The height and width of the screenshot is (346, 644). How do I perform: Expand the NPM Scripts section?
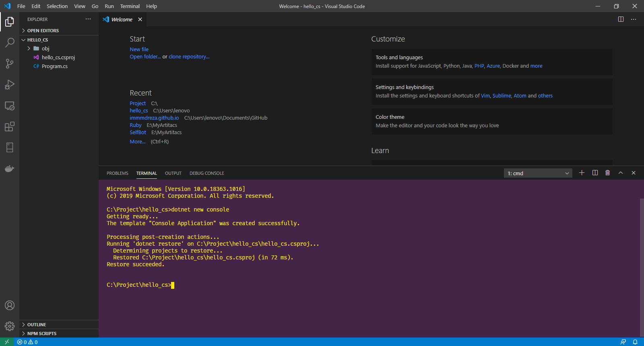point(59,334)
